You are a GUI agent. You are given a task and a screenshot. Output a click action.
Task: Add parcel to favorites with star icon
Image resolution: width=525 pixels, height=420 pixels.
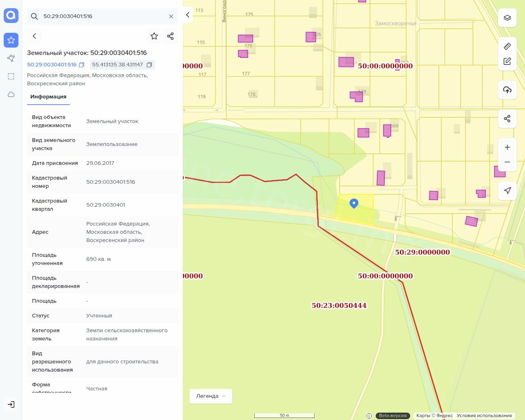154,36
